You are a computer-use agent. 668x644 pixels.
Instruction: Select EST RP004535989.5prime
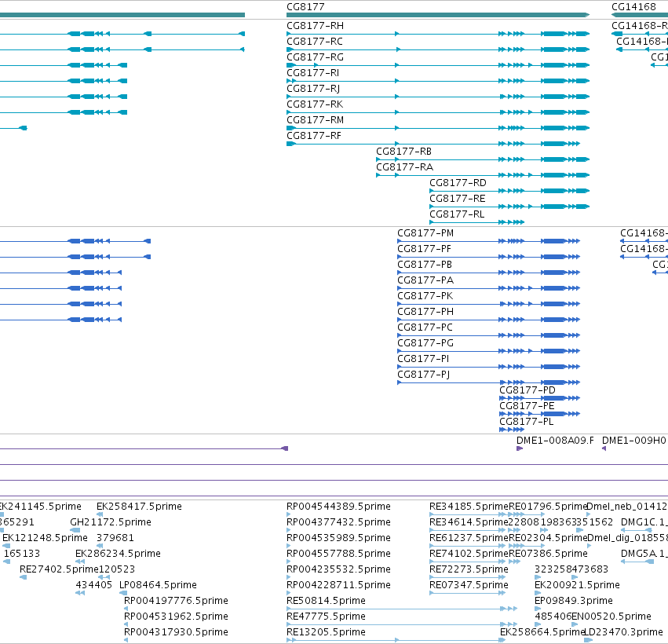[338, 538]
